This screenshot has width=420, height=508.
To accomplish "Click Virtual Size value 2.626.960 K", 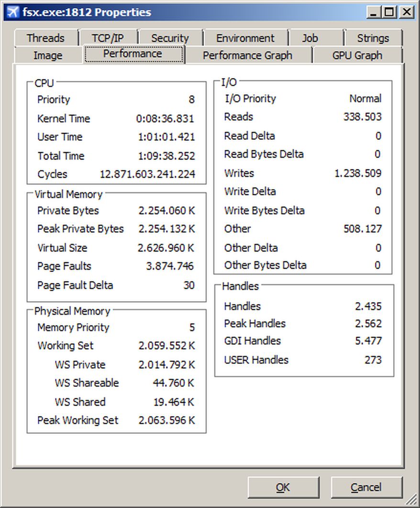I will [166, 248].
